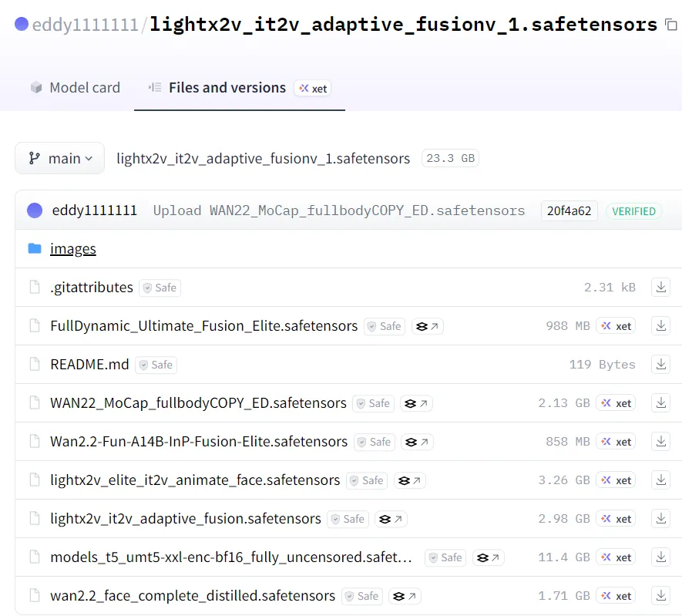Image resolution: width=682 pixels, height=616 pixels.
Task: Open the Upload WAN22_MoCap commit message link
Action: tap(338, 210)
